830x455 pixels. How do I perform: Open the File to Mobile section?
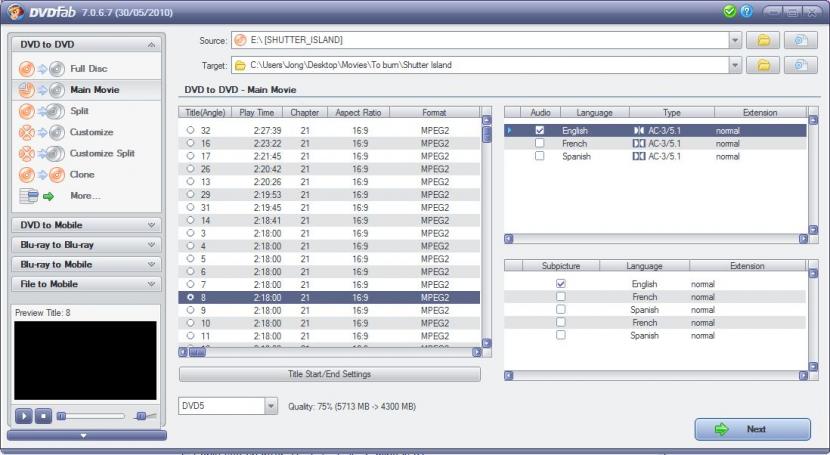(x=86, y=284)
